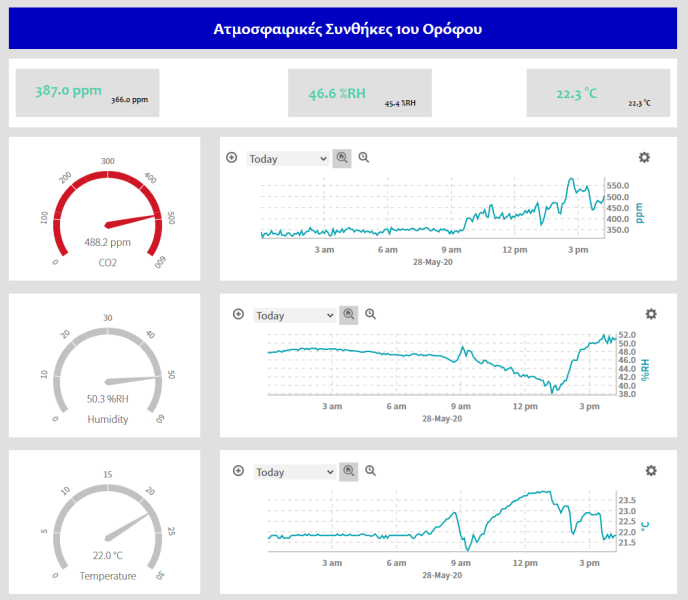Expand the Today dropdown on humidity chart

[295, 316]
